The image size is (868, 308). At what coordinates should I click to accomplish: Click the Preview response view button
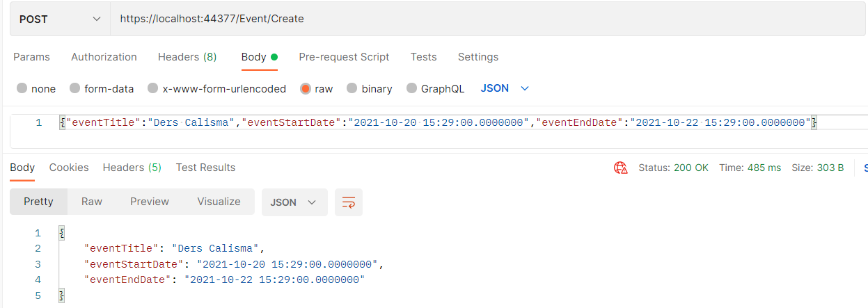coord(150,202)
